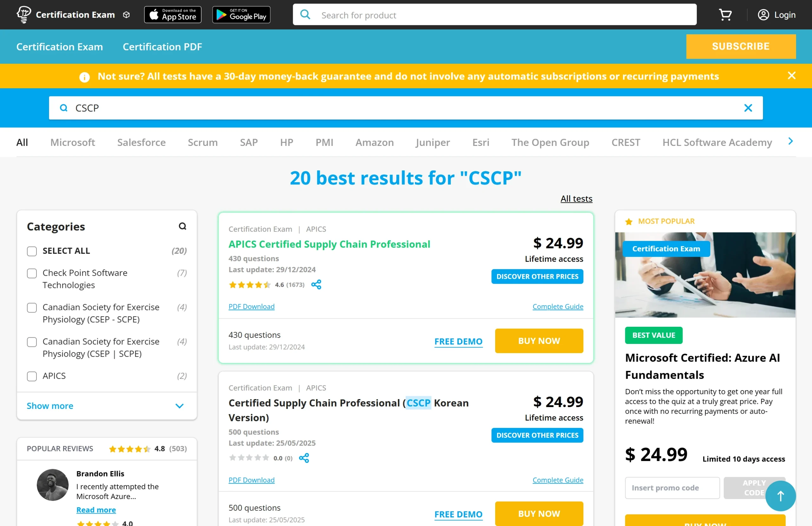Focus the Search for product field
Screen dimensions: 812x526
tap(494, 14)
